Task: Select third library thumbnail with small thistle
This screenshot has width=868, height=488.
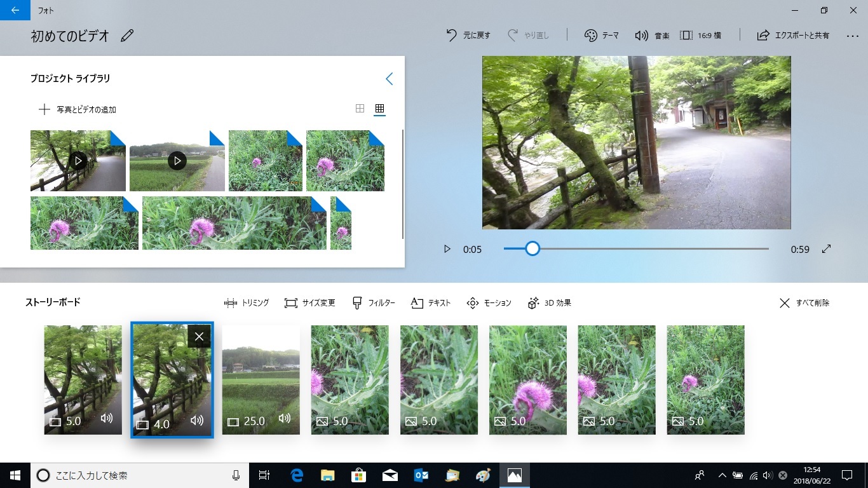Action: coord(266,161)
